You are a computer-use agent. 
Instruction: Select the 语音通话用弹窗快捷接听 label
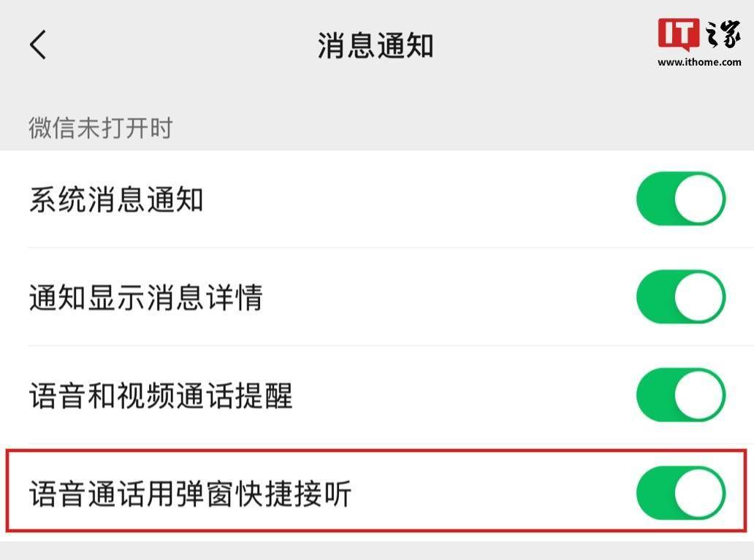coord(190,494)
